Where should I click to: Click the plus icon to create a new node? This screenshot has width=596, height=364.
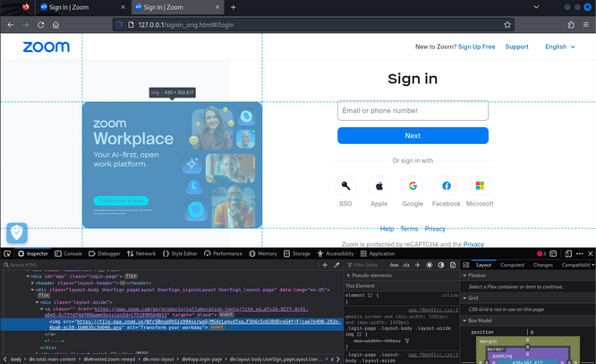325,266
